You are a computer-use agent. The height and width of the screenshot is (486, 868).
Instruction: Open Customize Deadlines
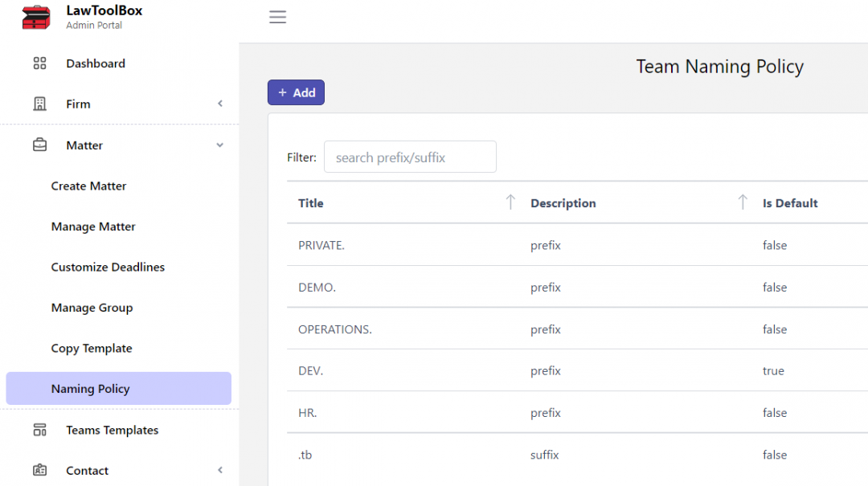click(108, 267)
